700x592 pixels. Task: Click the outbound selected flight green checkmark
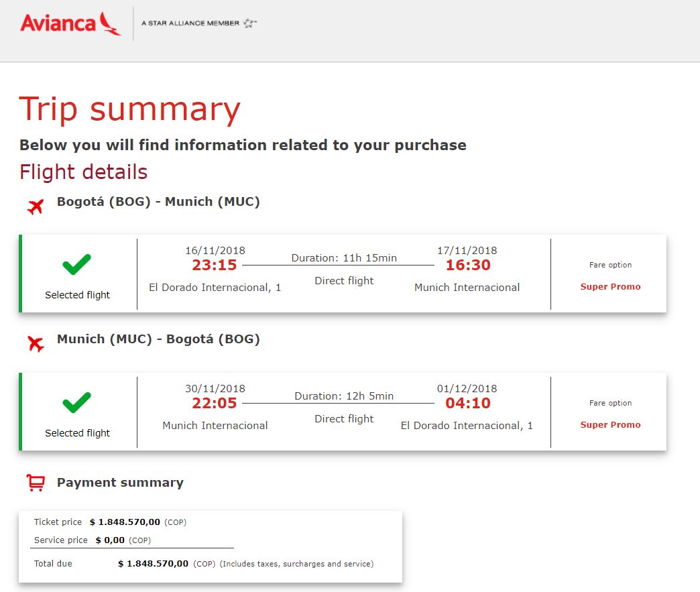coord(77,266)
